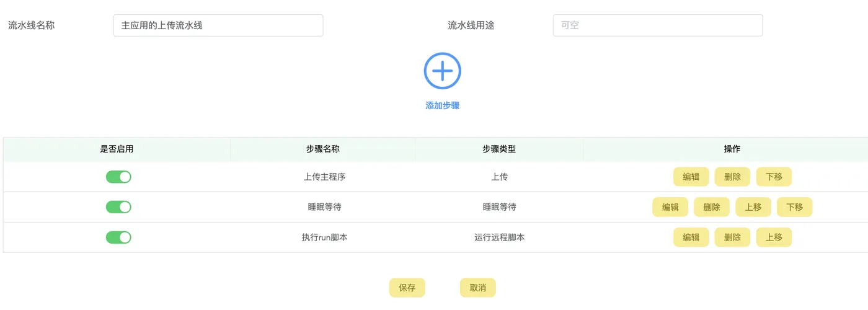Cancel editing with 取消 button

[x=477, y=288]
